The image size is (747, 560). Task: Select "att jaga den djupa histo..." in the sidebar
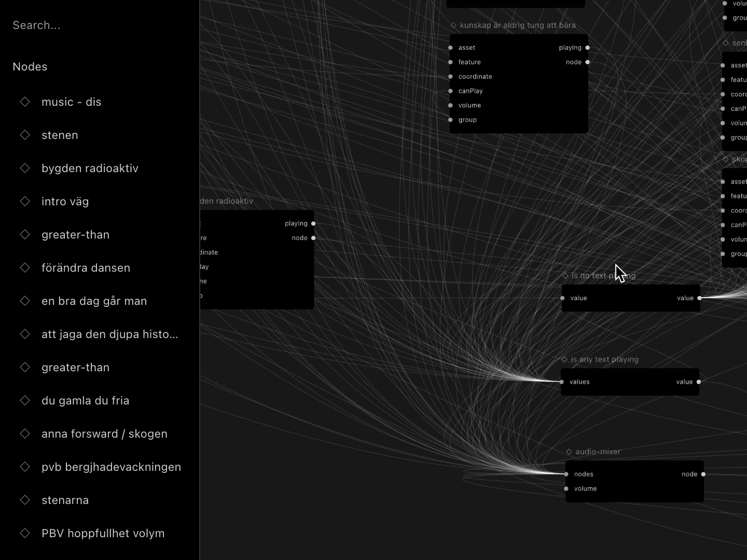click(109, 334)
